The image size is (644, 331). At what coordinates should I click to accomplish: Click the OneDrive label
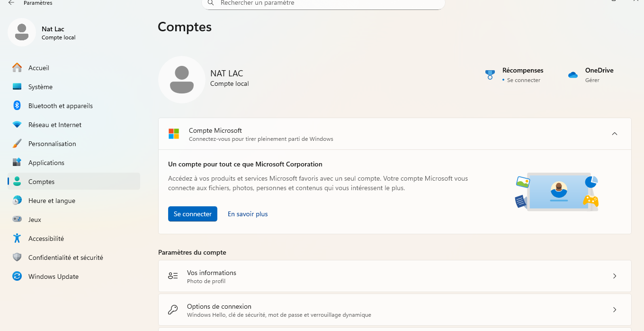click(599, 70)
